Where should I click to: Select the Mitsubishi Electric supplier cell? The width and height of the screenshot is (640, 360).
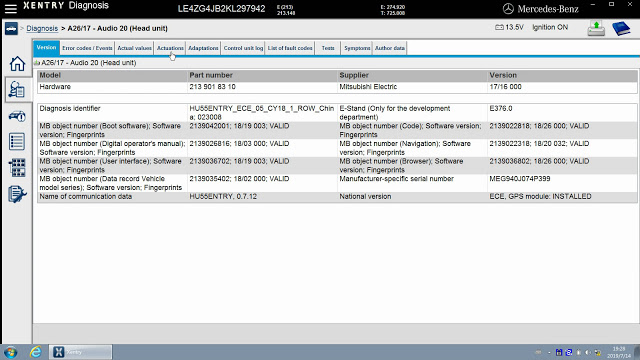pyautogui.click(x=413, y=87)
